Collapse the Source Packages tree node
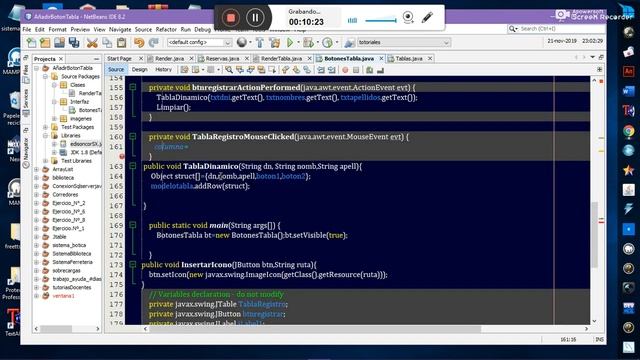The width and height of the screenshot is (640, 360). click(x=45, y=77)
